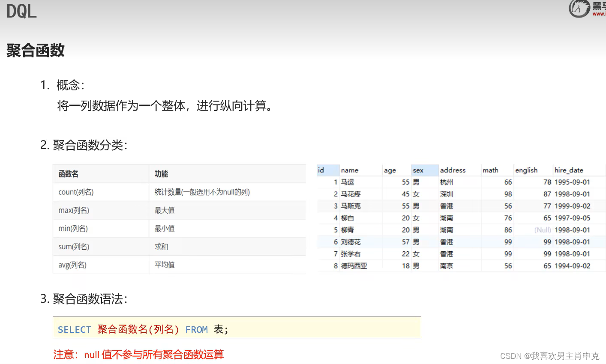Click the red 注意 null note
The height and width of the screenshot is (364, 606).
click(139, 355)
